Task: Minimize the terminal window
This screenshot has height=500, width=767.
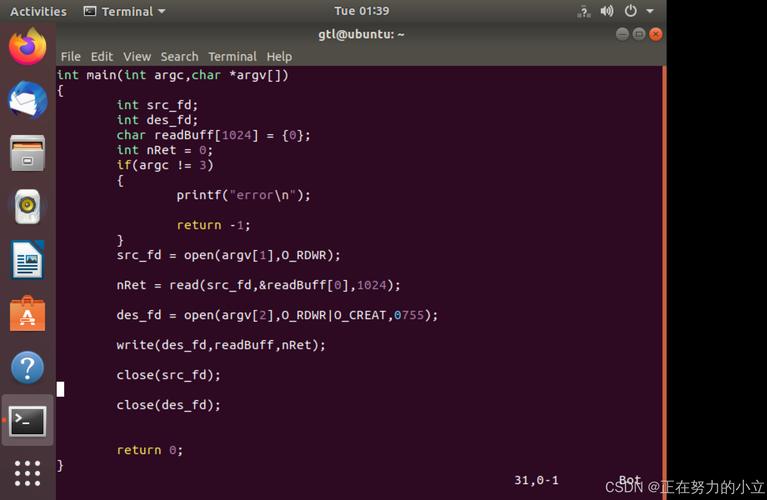Action: 622,34
